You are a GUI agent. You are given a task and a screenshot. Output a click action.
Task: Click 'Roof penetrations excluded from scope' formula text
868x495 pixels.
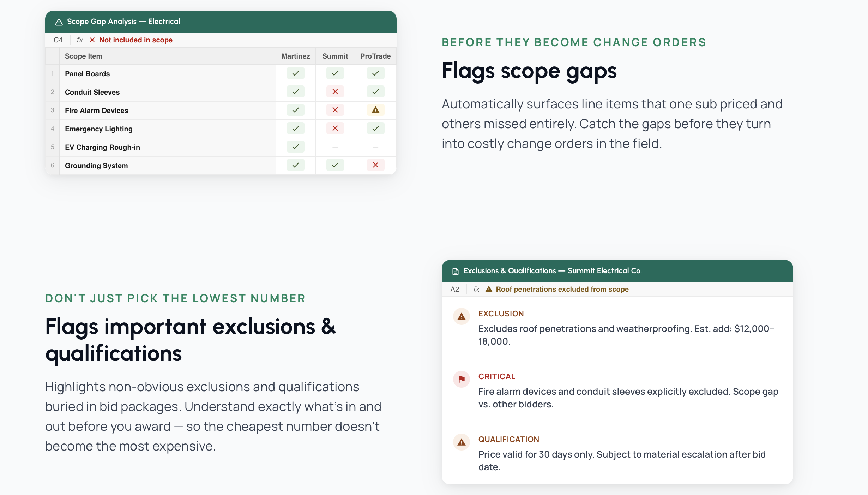[562, 289]
